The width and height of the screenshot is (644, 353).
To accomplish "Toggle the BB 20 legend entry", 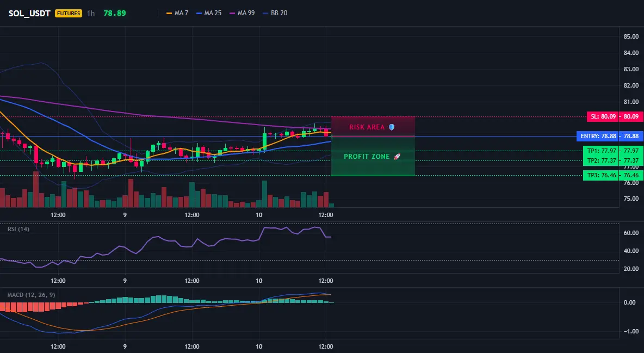I will [x=275, y=13].
